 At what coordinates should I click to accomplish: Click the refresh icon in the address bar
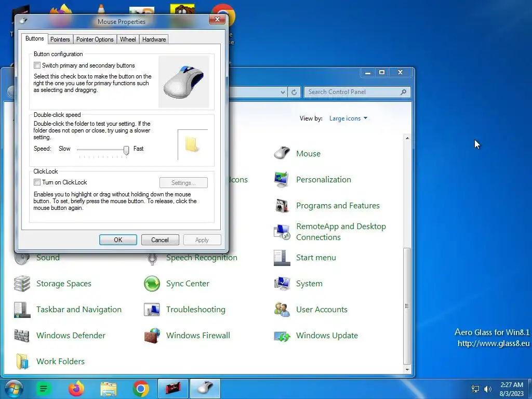point(294,92)
